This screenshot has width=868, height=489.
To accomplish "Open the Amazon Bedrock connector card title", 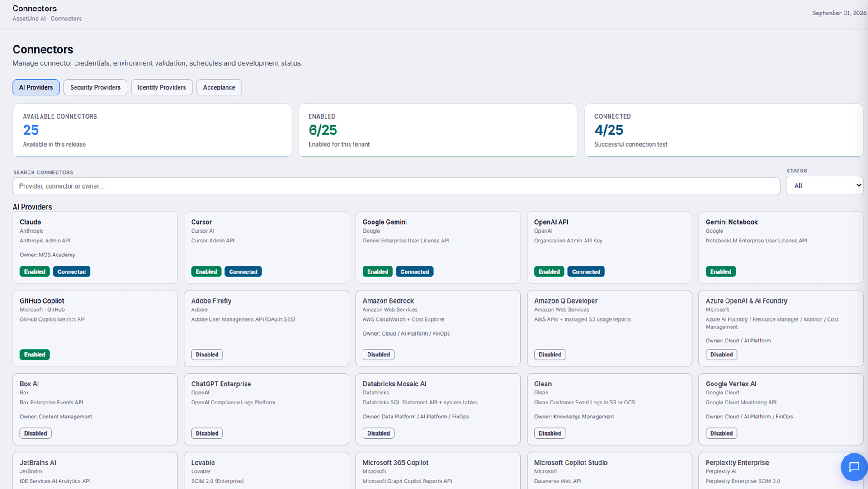I will tap(388, 301).
